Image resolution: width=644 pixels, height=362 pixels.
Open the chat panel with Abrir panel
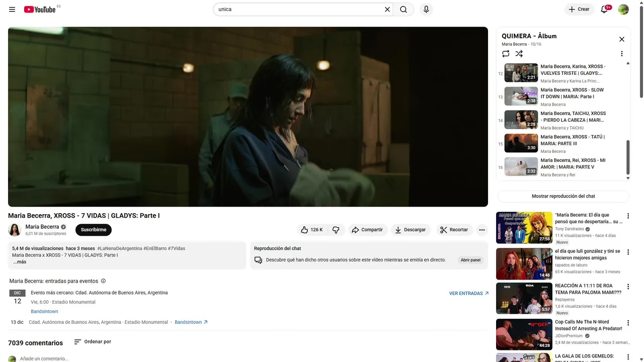click(x=470, y=260)
